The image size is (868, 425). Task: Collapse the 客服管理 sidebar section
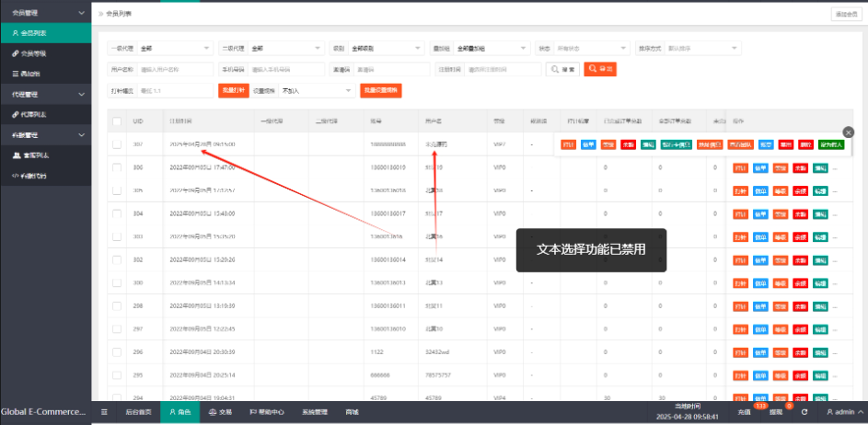(45, 135)
